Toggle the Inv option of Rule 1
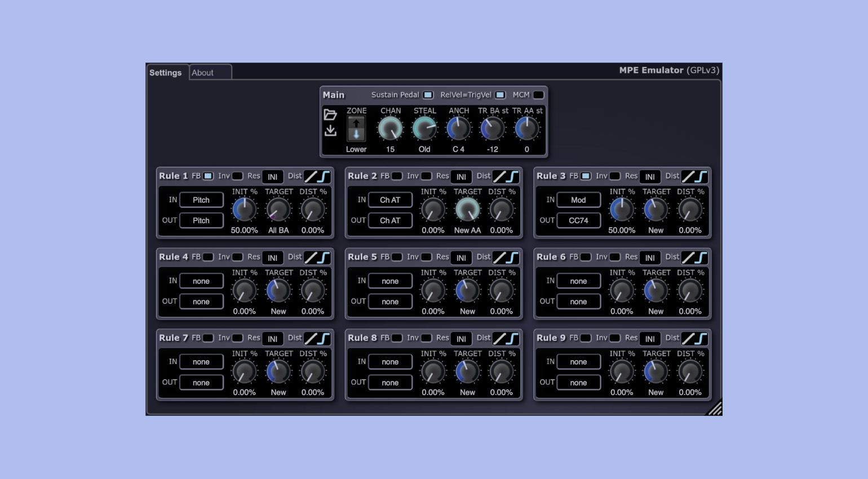 pos(237,176)
